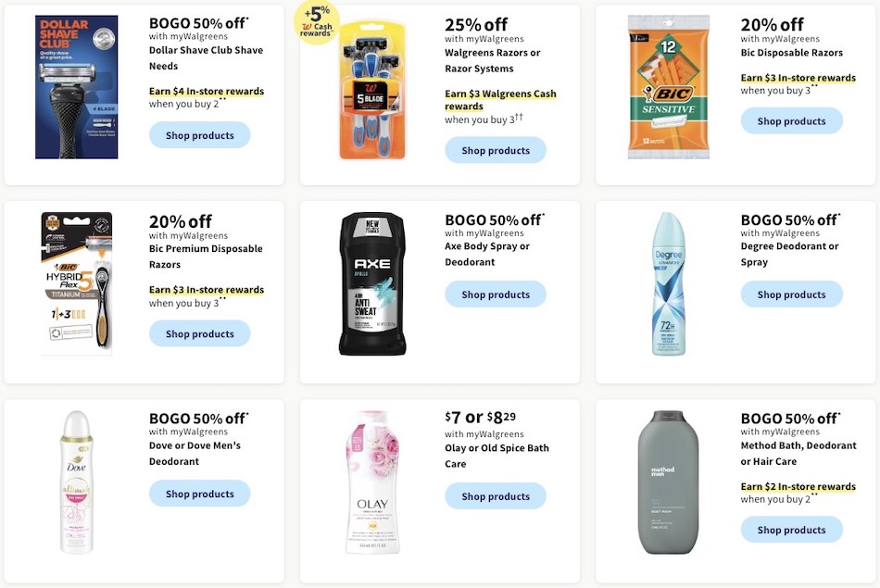880x588 pixels.
Task: Select the Dollar Shave Club product image
Action: 76,87
